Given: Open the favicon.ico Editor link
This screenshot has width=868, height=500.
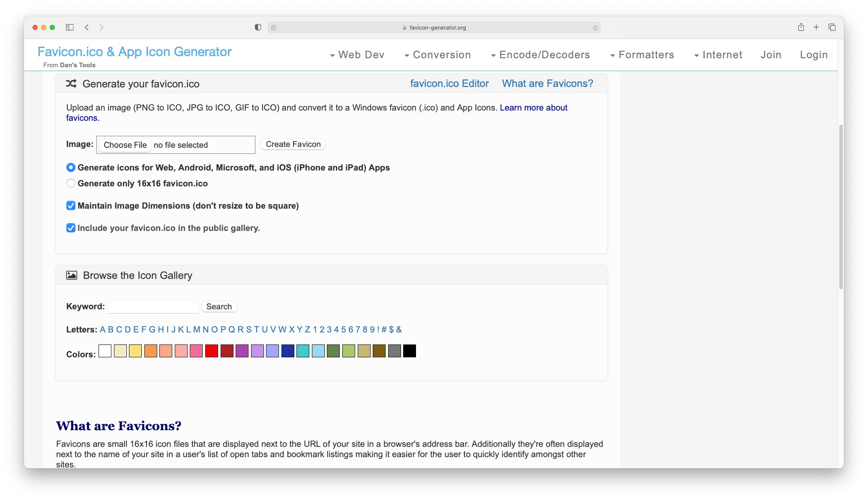Looking at the screenshot, I should click(449, 83).
